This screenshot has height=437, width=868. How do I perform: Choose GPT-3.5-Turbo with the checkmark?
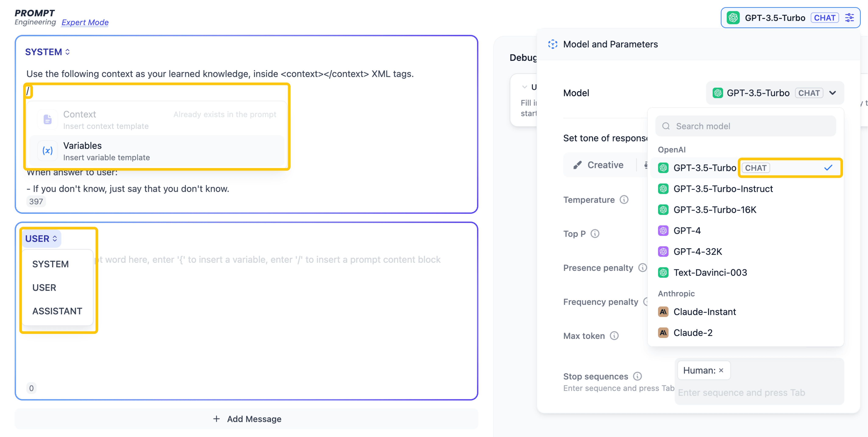tap(746, 168)
